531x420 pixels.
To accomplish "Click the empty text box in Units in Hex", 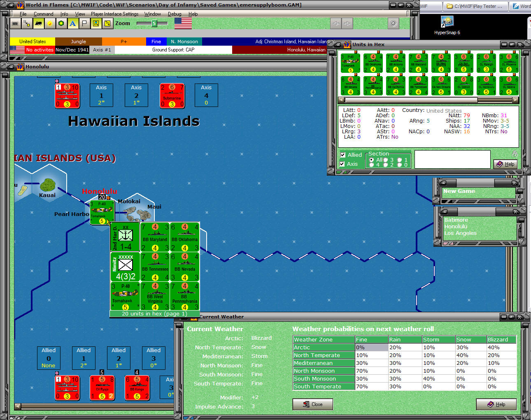I will pos(452,159).
